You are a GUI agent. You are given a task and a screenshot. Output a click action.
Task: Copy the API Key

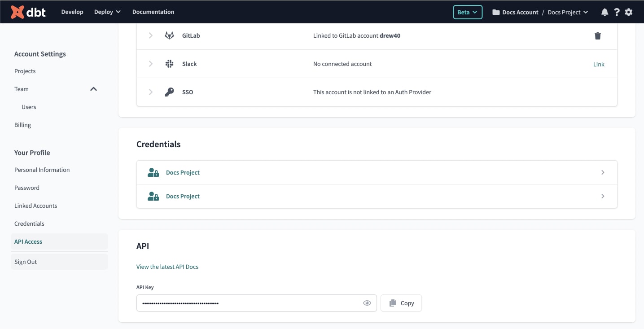401,303
